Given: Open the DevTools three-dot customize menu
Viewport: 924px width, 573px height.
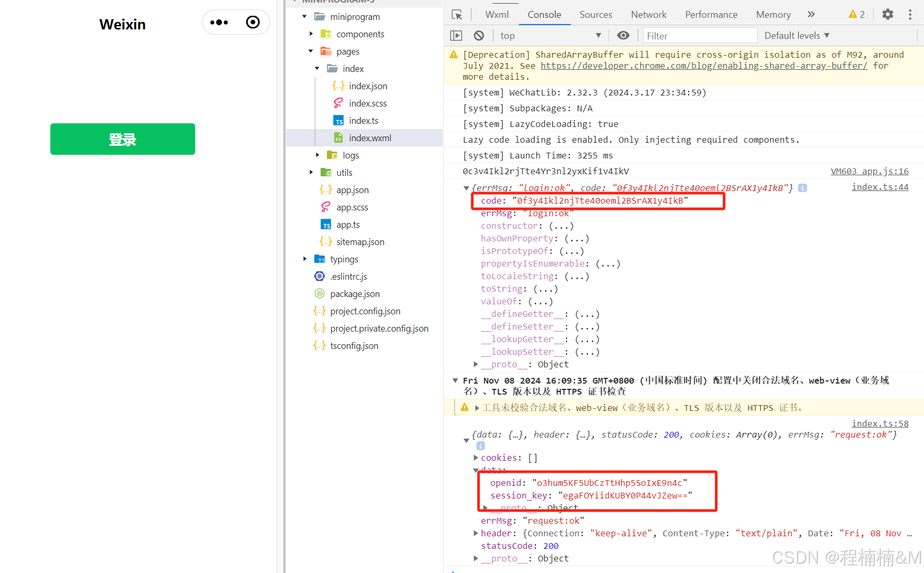Looking at the screenshot, I should pos(911,14).
